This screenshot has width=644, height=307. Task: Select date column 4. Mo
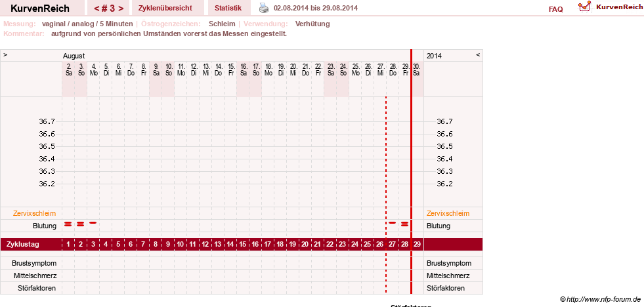coord(94,69)
